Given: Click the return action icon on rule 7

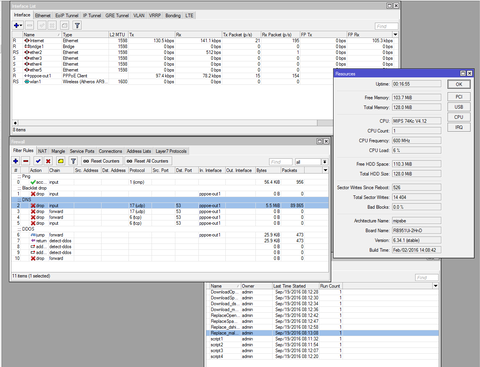Looking at the screenshot, I should [33, 241].
